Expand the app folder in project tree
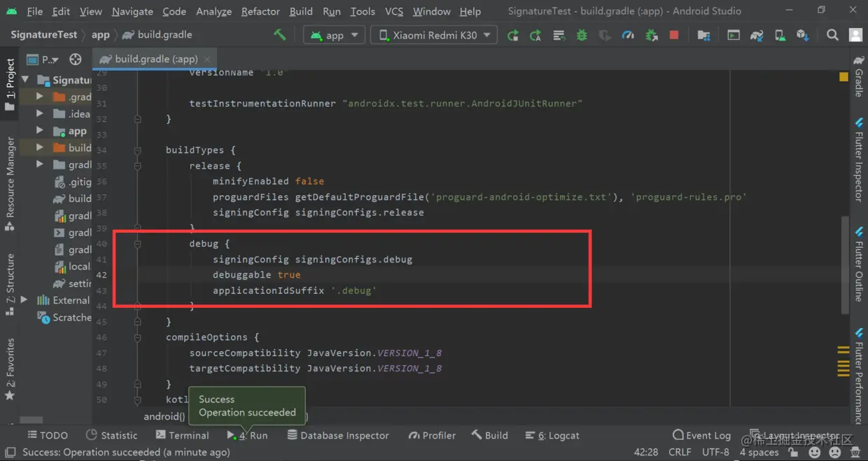Viewport: 868px width, 461px height. click(40, 131)
